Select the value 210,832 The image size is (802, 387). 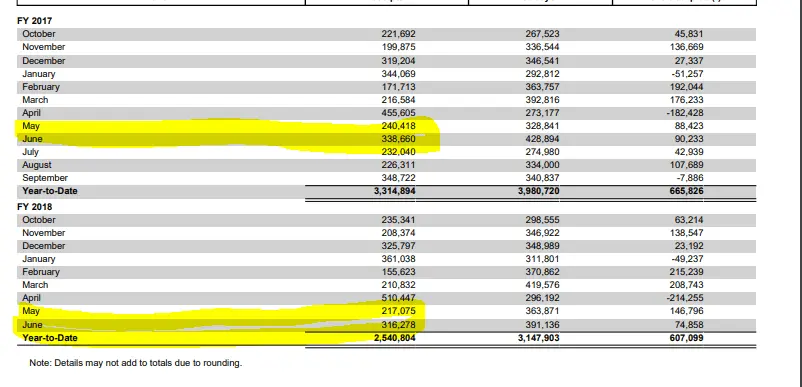coord(398,285)
